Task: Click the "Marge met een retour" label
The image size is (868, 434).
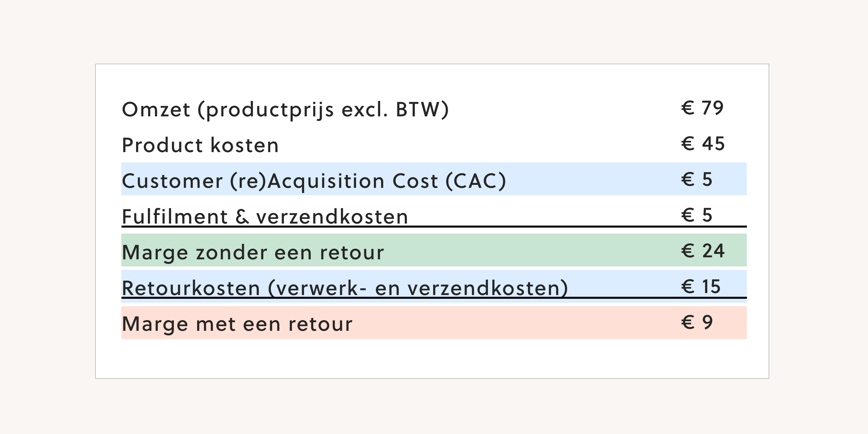Action: pyautogui.click(x=237, y=324)
